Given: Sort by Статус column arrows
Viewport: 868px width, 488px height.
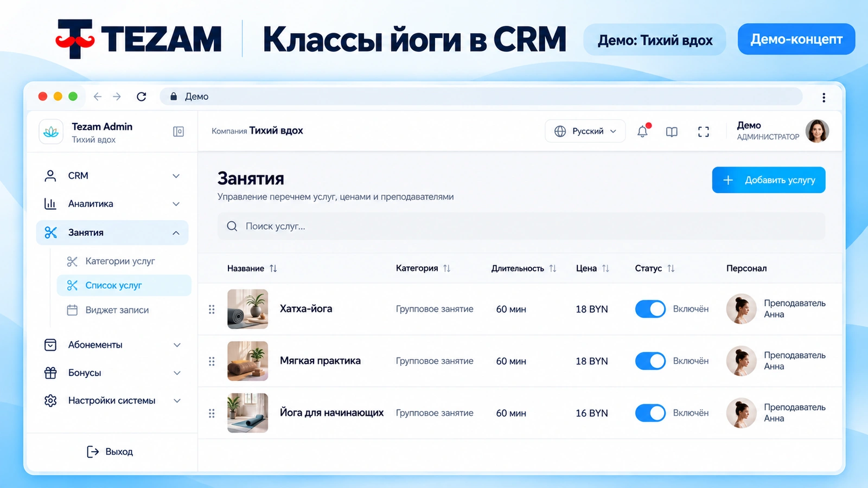Looking at the screenshot, I should [671, 268].
